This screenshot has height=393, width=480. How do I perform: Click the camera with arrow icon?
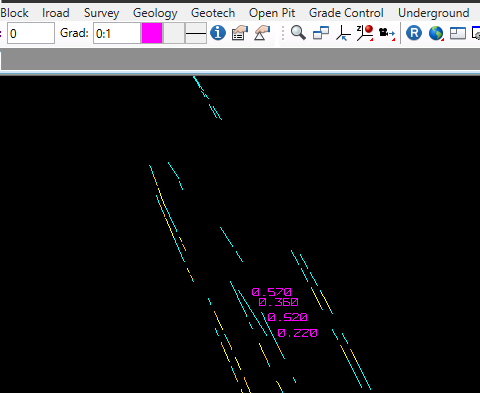coord(387,33)
